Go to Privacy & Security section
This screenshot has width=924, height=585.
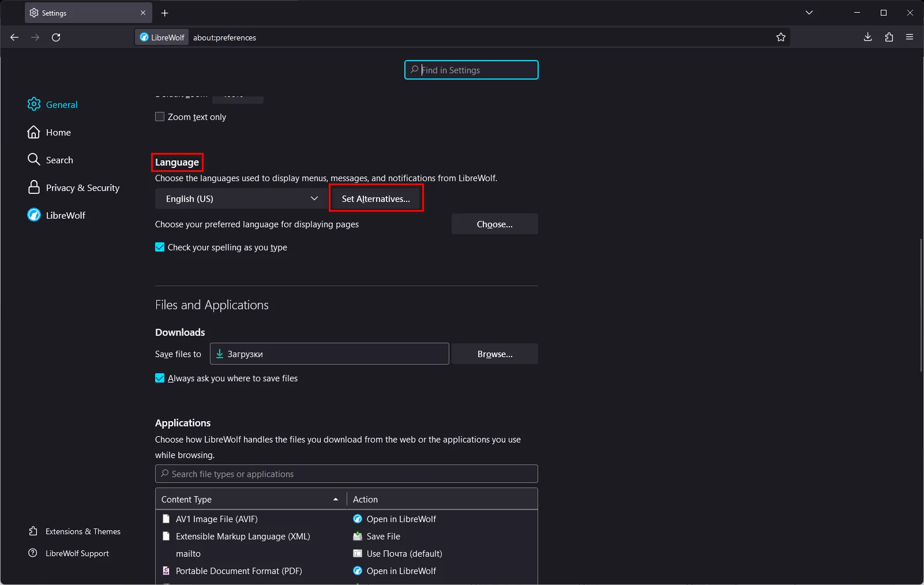click(82, 188)
